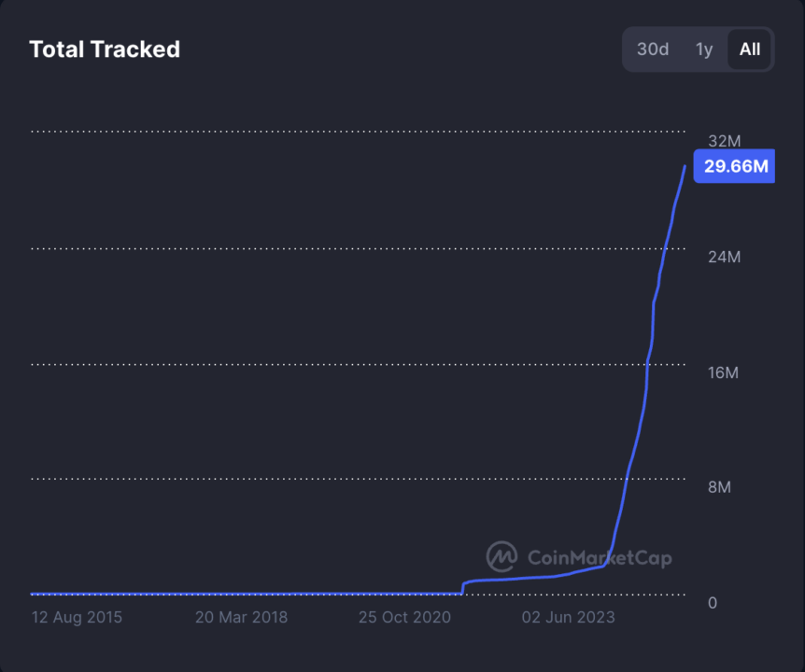Image resolution: width=805 pixels, height=672 pixels.
Task: Click the 24M axis label
Action: tap(724, 257)
